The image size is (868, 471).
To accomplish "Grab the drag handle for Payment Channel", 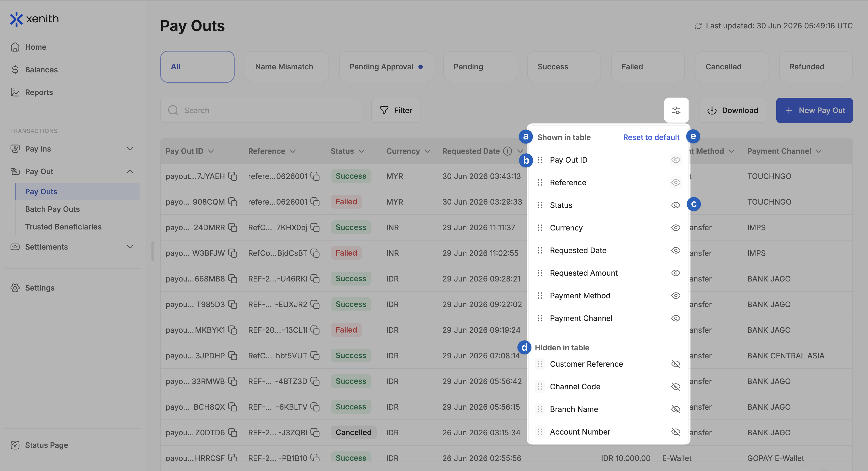I will tap(540, 318).
